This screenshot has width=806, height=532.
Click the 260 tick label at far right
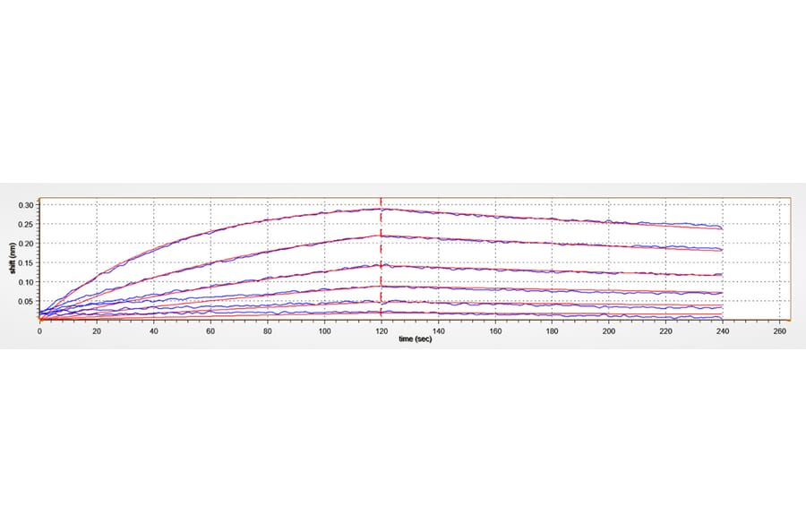[778, 330]
